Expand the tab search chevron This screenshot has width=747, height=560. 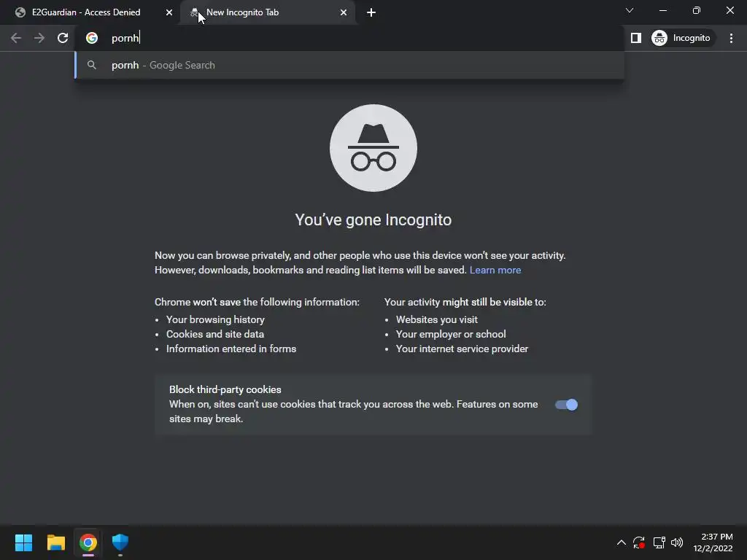coord(630,10)
